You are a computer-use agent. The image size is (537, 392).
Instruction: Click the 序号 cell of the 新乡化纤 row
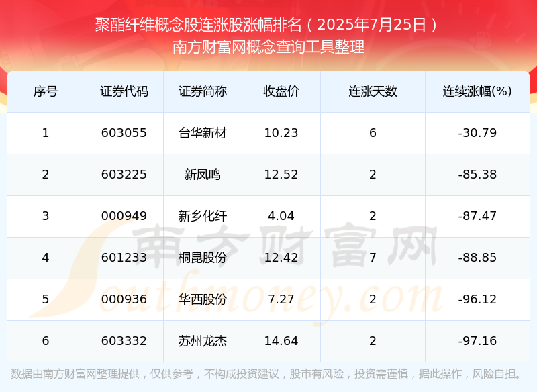46,216
